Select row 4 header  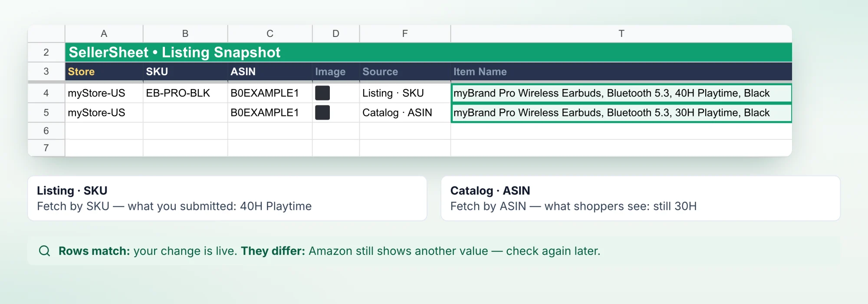pyautogui.click(x=46, y=93)
